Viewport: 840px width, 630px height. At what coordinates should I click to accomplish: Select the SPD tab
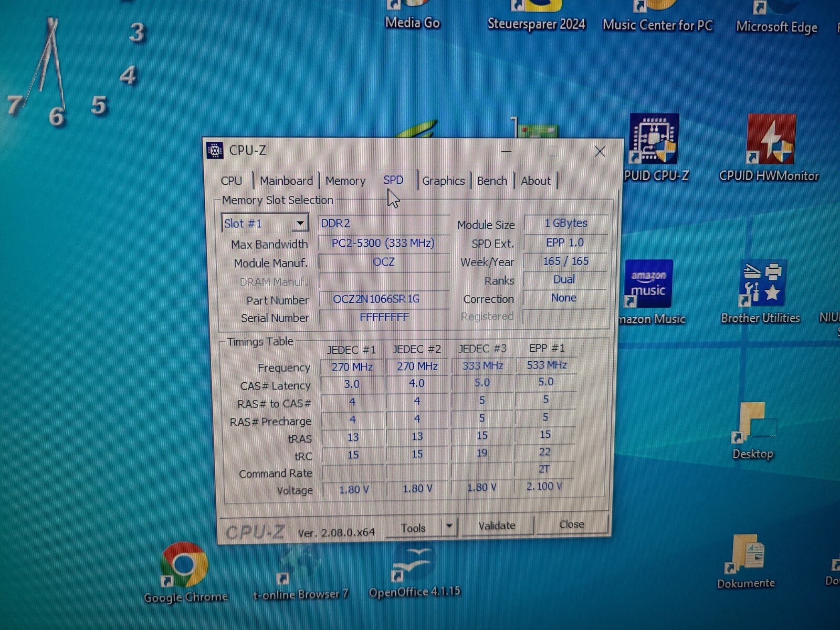click(x=393, y=180)
